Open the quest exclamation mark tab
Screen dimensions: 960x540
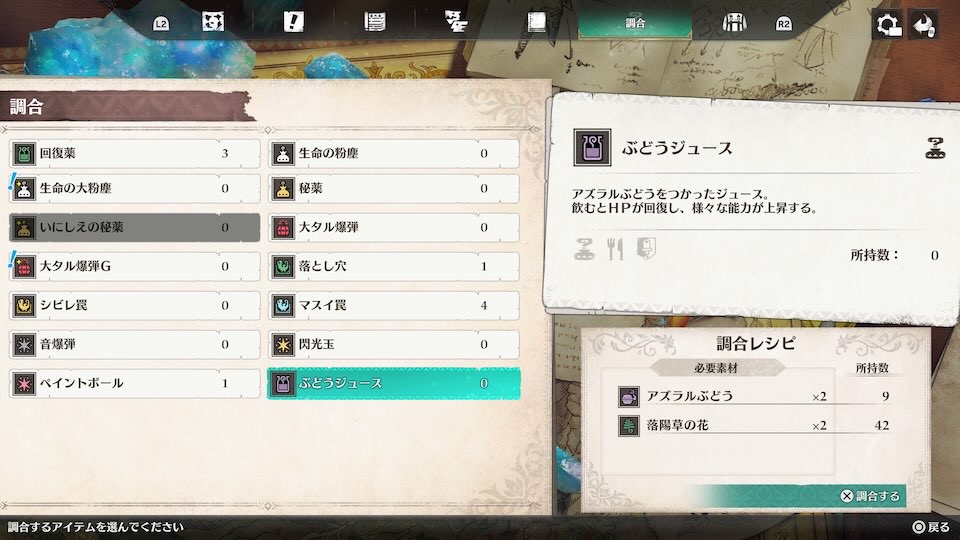(293, 22)
